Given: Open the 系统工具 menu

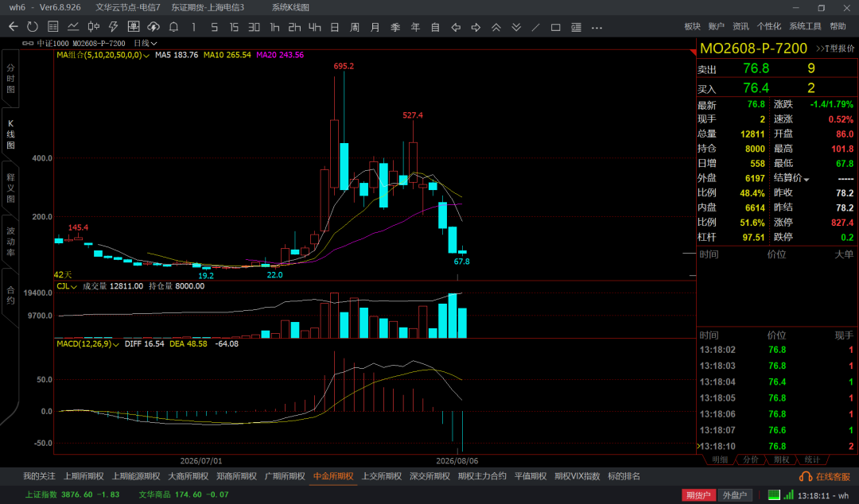Looking at the screenshot, I should tap(805, 26).
